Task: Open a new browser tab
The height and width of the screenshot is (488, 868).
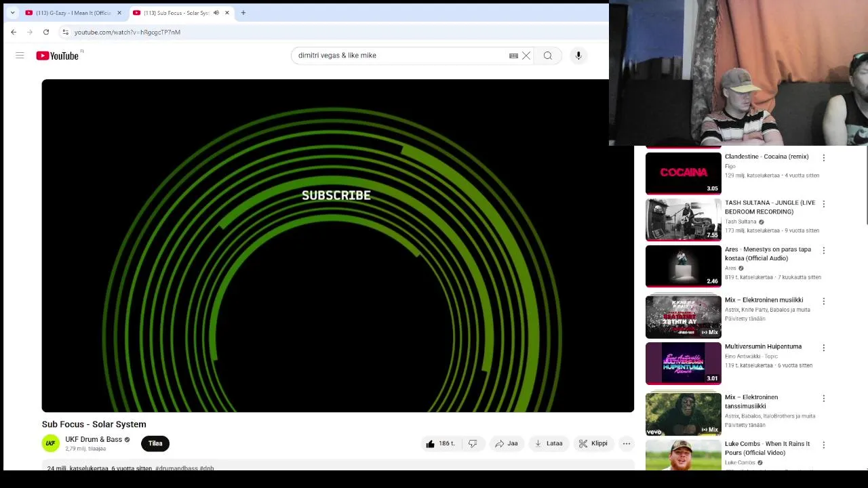Action: [243, 13]
